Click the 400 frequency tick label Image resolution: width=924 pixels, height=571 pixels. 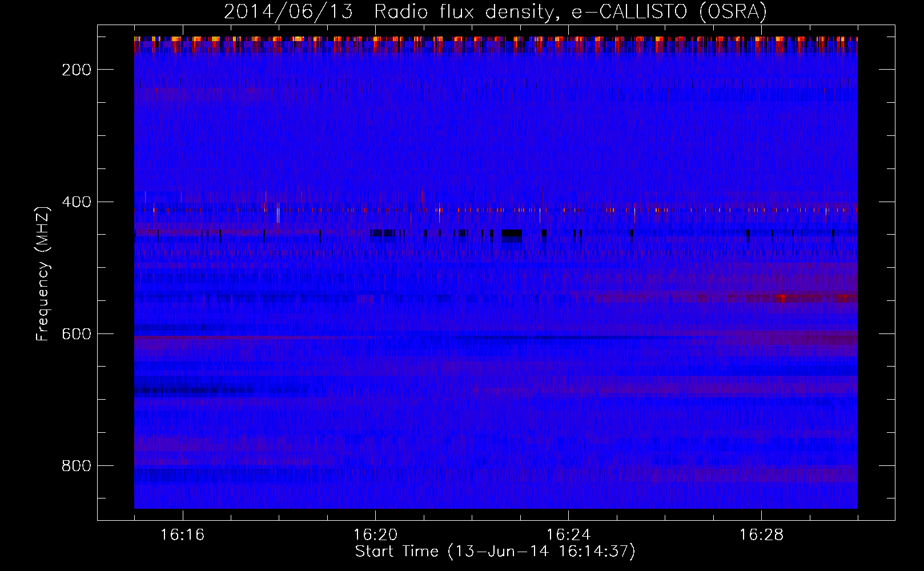(x=77, y=202)
